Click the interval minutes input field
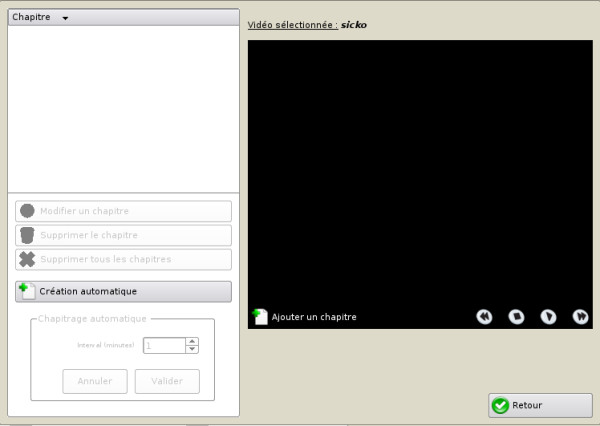This screenshot has width=600, height=426. (164, 346)
